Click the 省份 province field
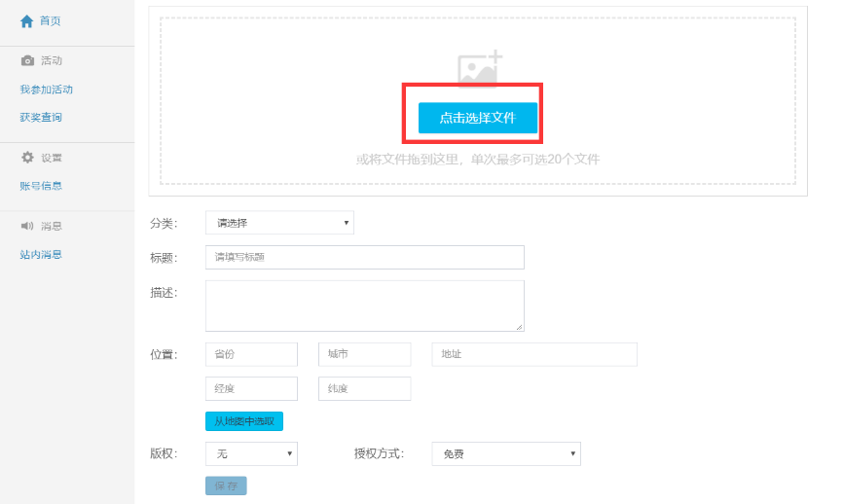This screenshot has width=843, height=504. coord(251,354)
